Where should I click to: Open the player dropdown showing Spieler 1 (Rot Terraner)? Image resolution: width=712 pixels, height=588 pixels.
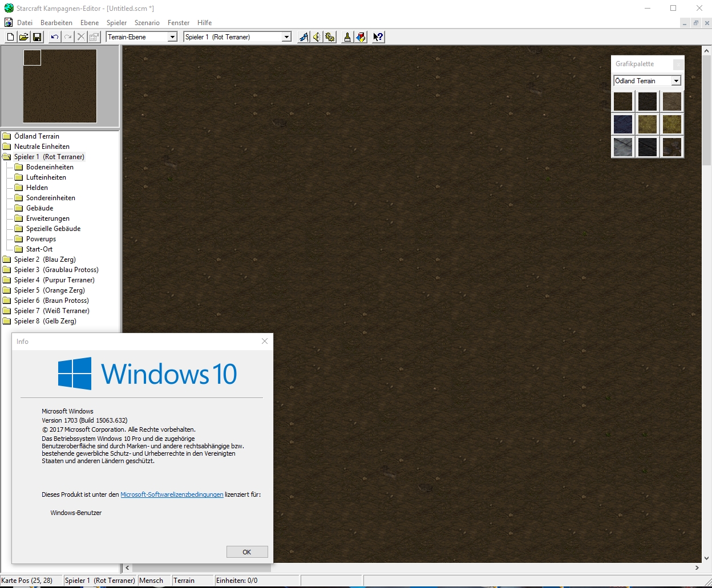(238, 37)
